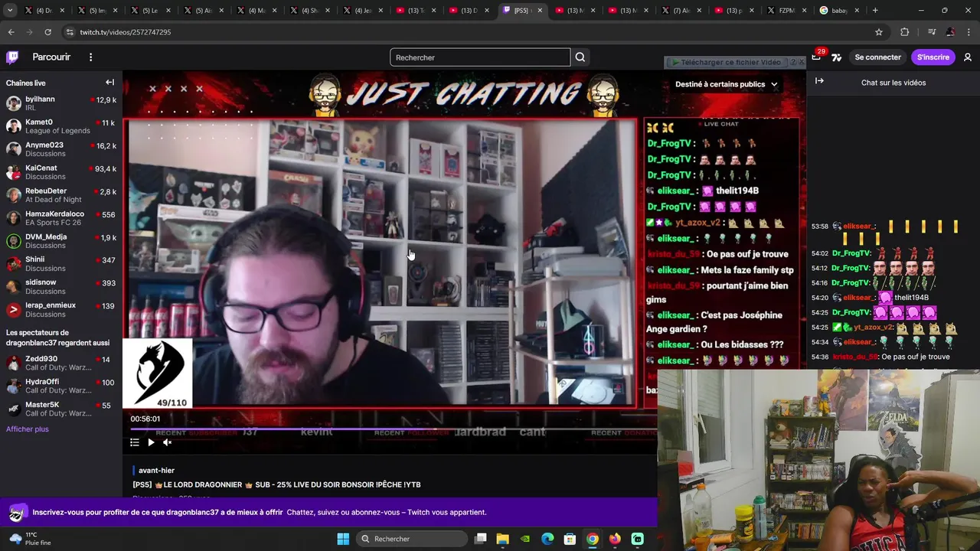Open a new browser tab

click(875, 11)
